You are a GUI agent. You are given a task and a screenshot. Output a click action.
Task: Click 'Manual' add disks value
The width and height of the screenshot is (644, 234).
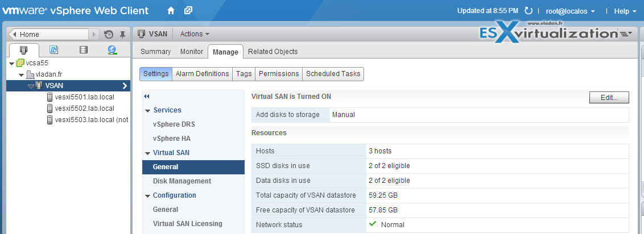point(344,115)
